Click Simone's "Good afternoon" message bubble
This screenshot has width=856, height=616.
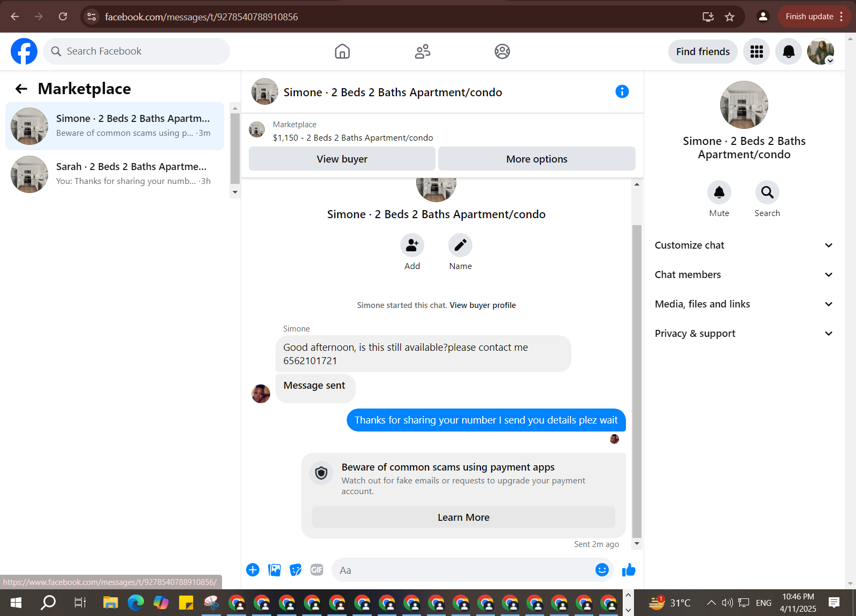coord(423,354)
